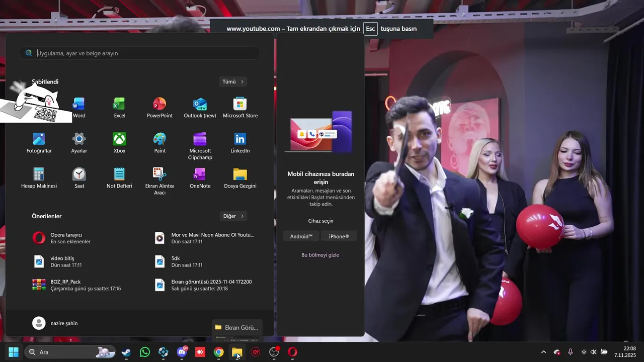The image size is (644, 362).
Task: Open Saat clock app
Action: pyautogui.click(x=79, y=178)
